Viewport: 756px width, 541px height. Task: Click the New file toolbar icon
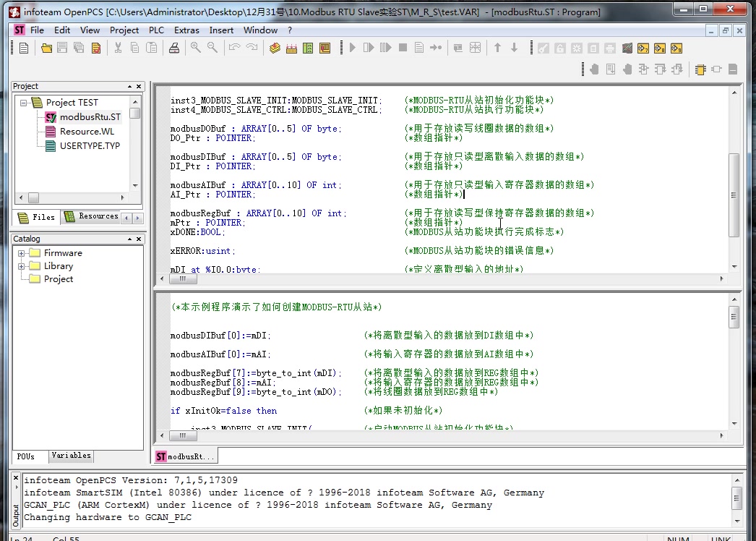[24, 48]
